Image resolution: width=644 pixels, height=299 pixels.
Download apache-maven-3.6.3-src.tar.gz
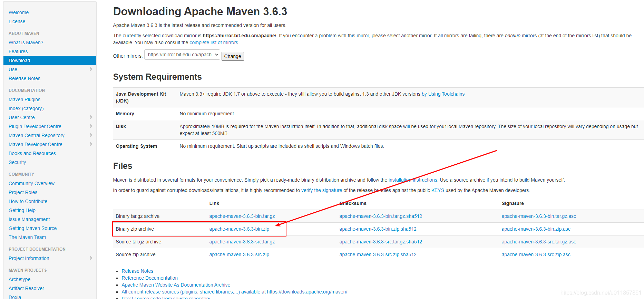pyautogui.click(x=242, y=242)
